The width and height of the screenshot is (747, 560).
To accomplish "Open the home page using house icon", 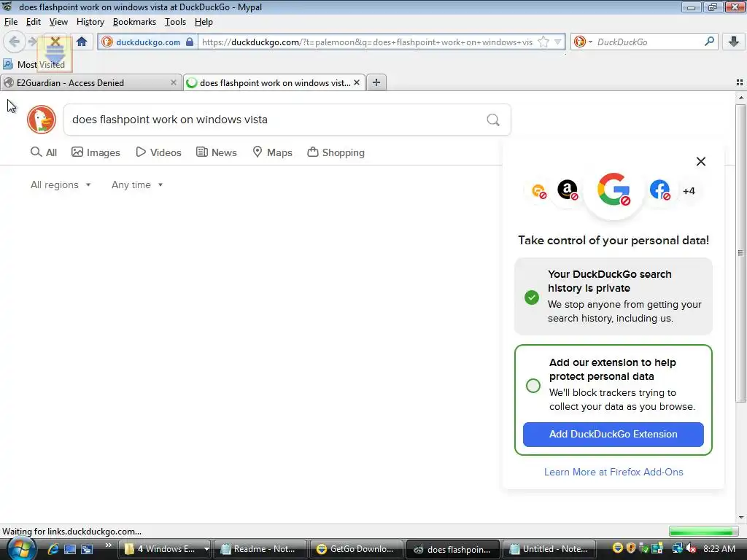I will (x=82, y=42).
